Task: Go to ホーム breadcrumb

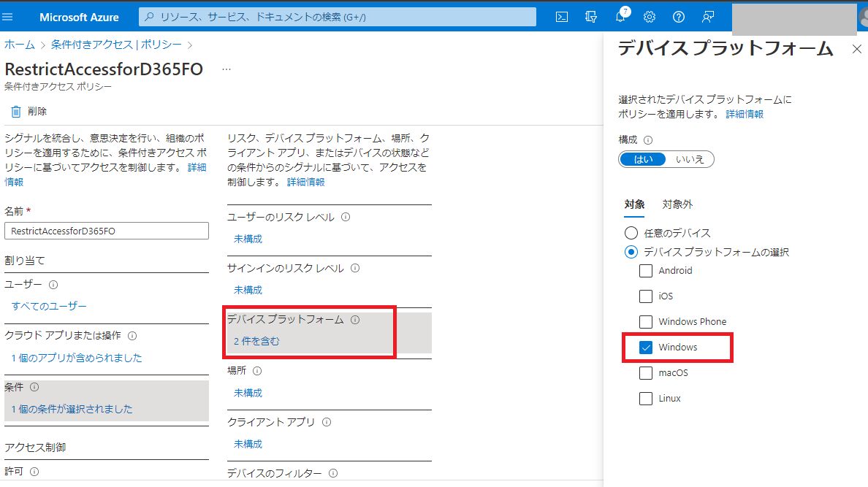Action: 20,45
